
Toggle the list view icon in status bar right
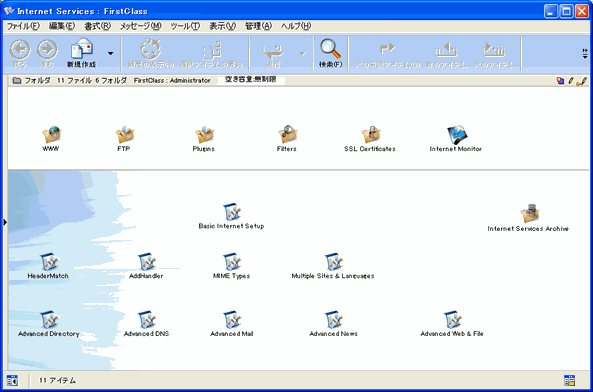tap(569, 380)
